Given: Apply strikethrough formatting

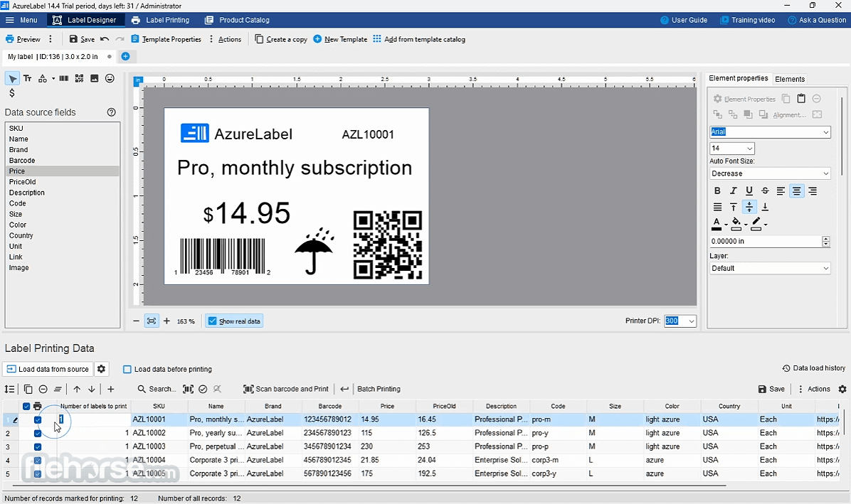Looking at the screenshot, I should click(x=765, y=191).
